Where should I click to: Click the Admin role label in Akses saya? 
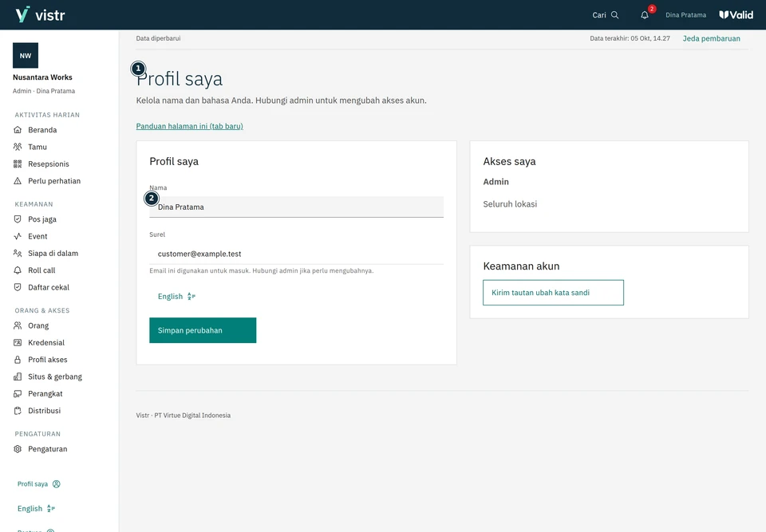[x=496, y=182]
